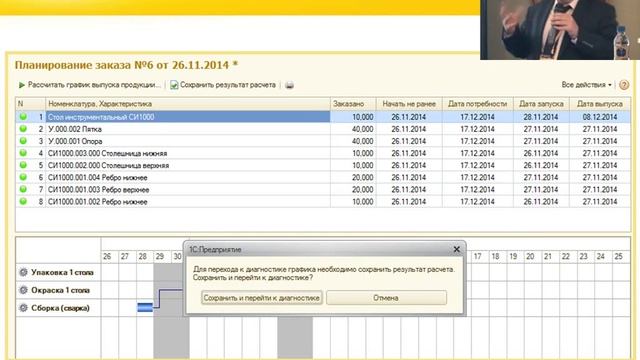Click the green status icon of row 6
This screenshot has width=640, height=360.
[x=23, y=177]
